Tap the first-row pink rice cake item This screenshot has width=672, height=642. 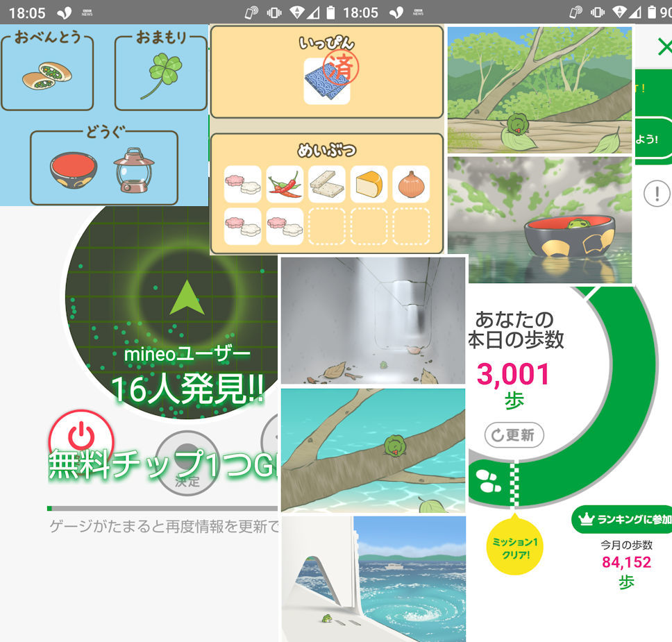pyautogui.click(x=242, y=185)
